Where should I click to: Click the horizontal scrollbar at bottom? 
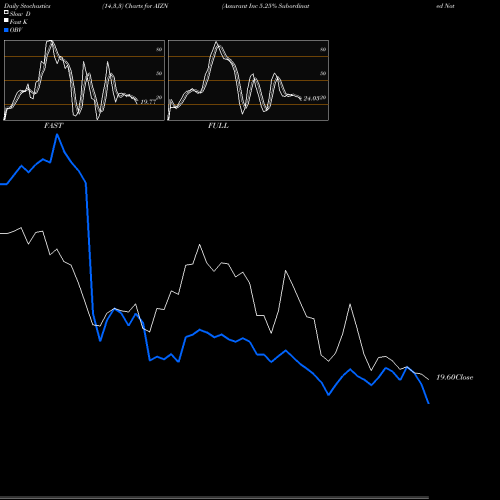pos(214,498)
